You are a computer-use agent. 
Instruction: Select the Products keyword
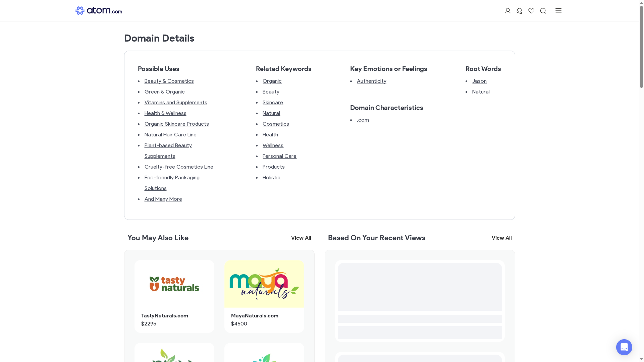point(274,167)
